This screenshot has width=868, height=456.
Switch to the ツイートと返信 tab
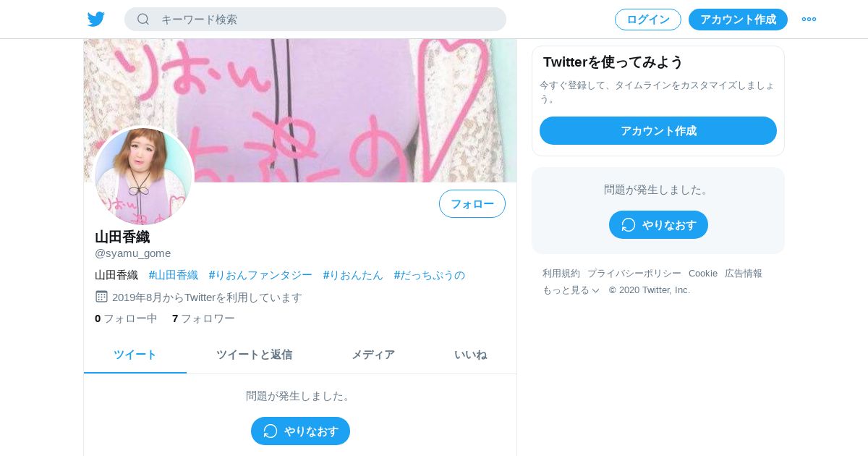coord(254,355)
